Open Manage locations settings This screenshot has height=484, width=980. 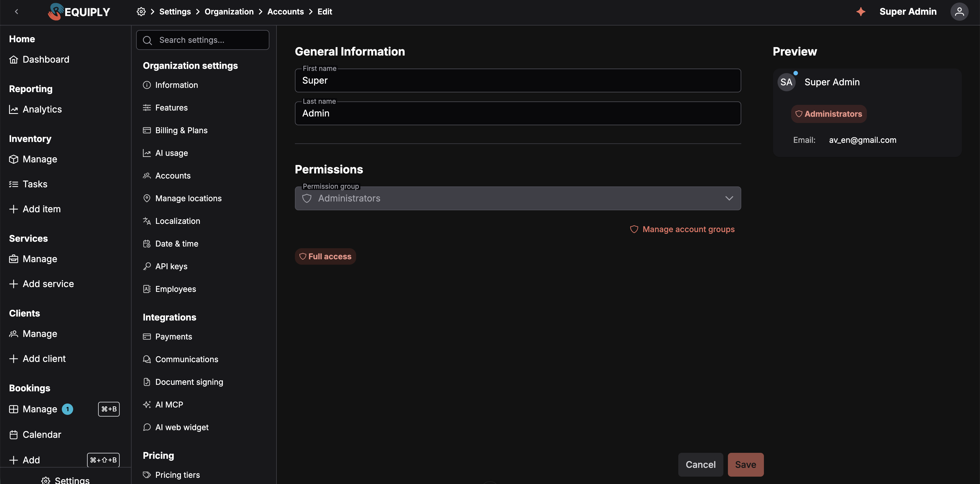pos(182,198)
